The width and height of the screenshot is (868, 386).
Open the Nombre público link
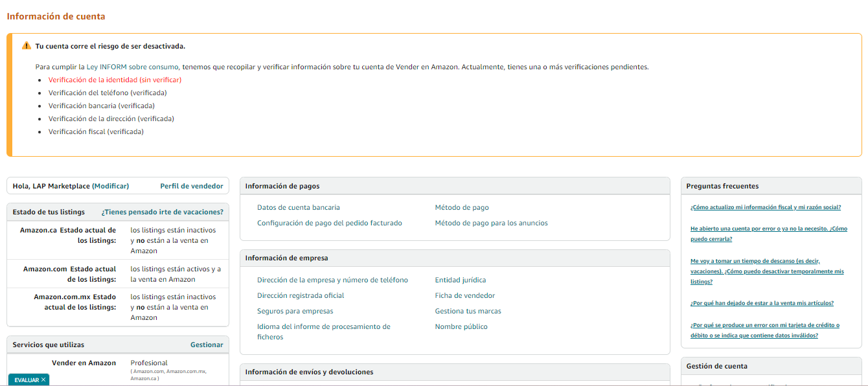(461, 326)
